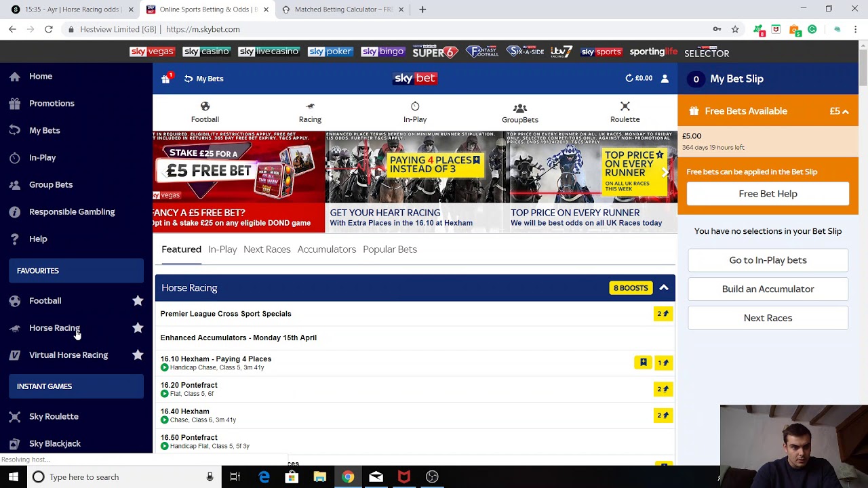Open Sky Poker brand logo
Image resolution: width=868 pixels, height=488 pixels.
pyautogui.click(x=330, y=52)
